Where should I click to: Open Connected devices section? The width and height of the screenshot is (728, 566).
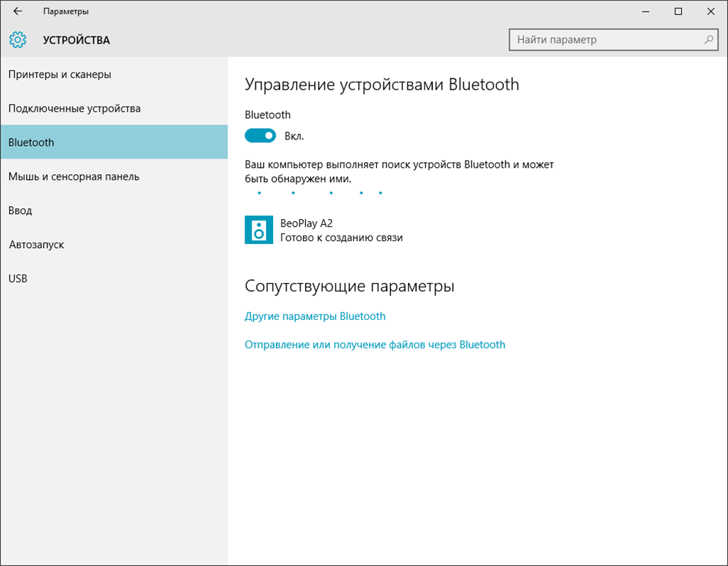114,108
